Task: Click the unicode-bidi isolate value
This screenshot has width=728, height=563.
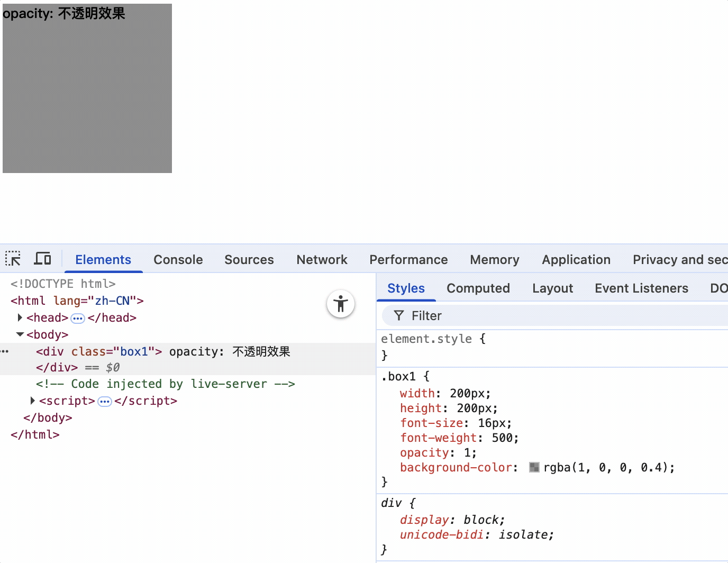Action: (x=523, y=534)
